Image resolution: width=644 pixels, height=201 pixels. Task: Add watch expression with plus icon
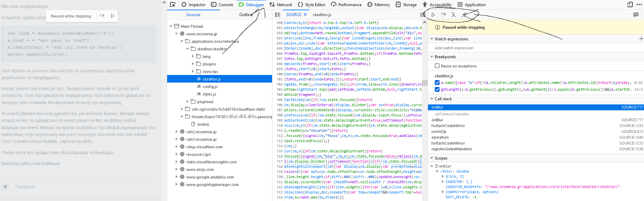[641, 39]
